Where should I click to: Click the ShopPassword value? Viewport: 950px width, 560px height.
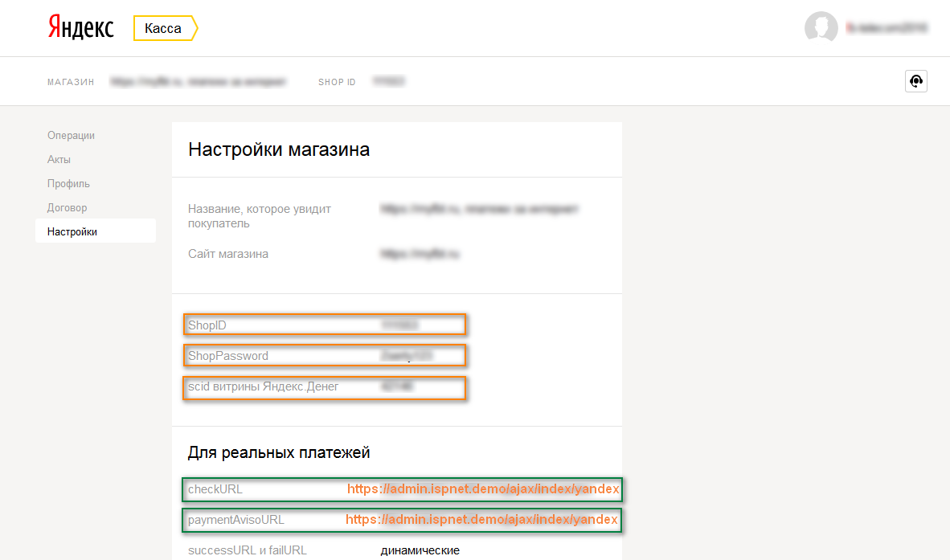[407, 356]
